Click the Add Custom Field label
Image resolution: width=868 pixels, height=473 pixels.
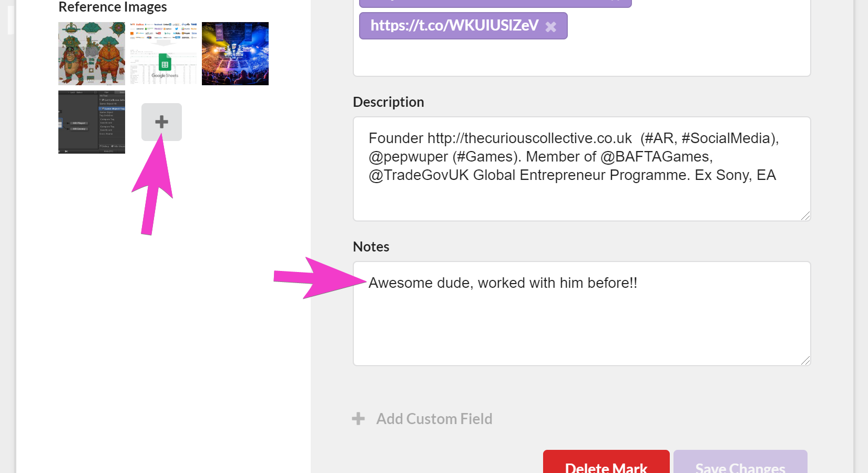(434, 419)
